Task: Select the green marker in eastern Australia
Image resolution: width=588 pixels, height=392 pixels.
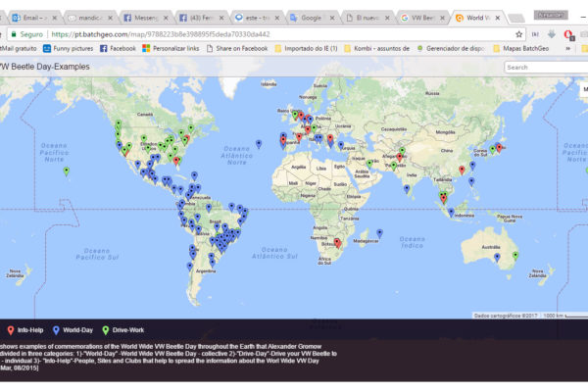Action: coord(516,255)
